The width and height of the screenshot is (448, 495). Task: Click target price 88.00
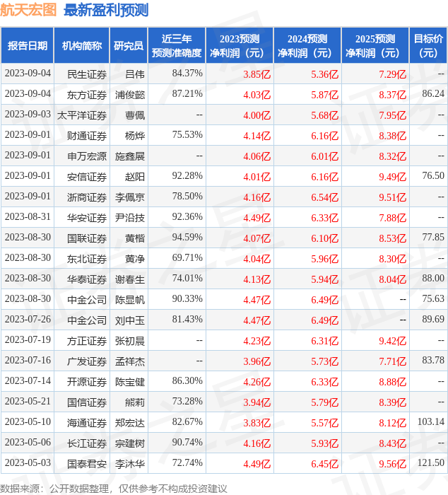point(433,278)
